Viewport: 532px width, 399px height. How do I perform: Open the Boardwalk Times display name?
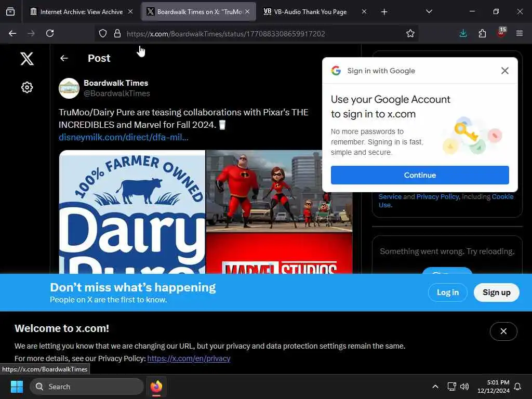116,83
